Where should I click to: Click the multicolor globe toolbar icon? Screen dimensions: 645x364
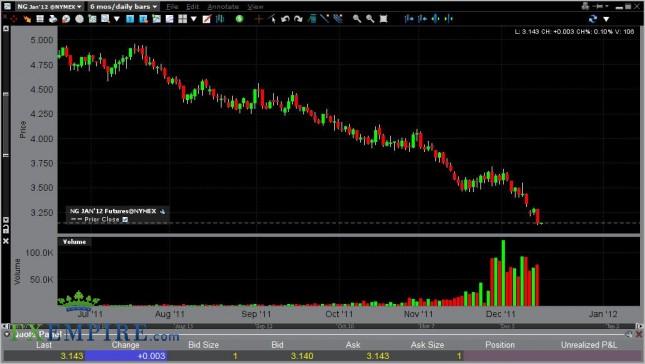(x=66, y=19)
